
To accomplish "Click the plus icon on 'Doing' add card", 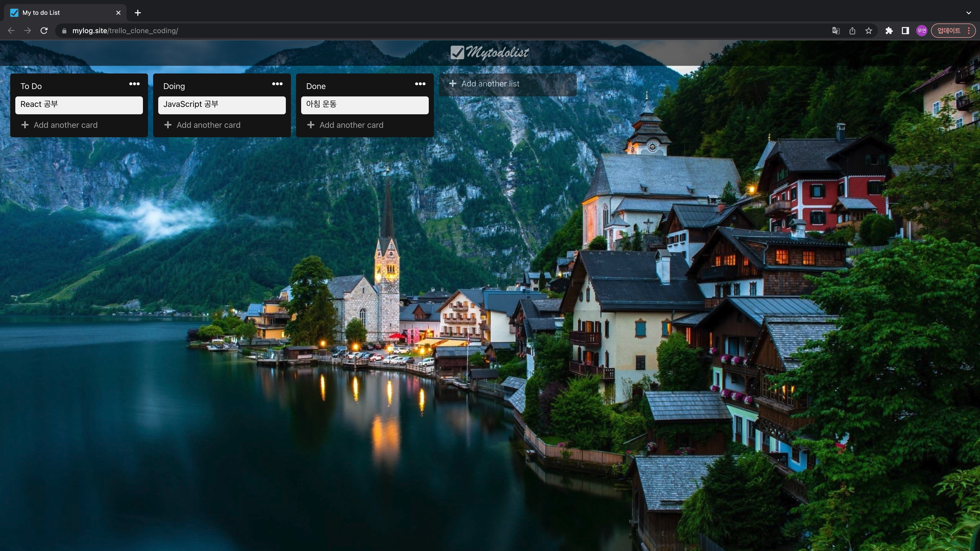I will point(168,124).
